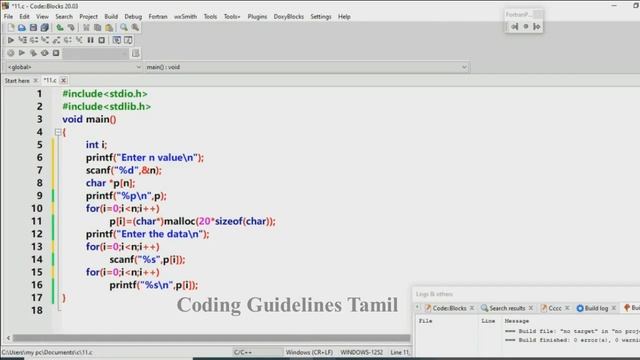Click the Run program icon in build toolbar
This screenshot has height=360, width=640.
[x=22, y=53]
